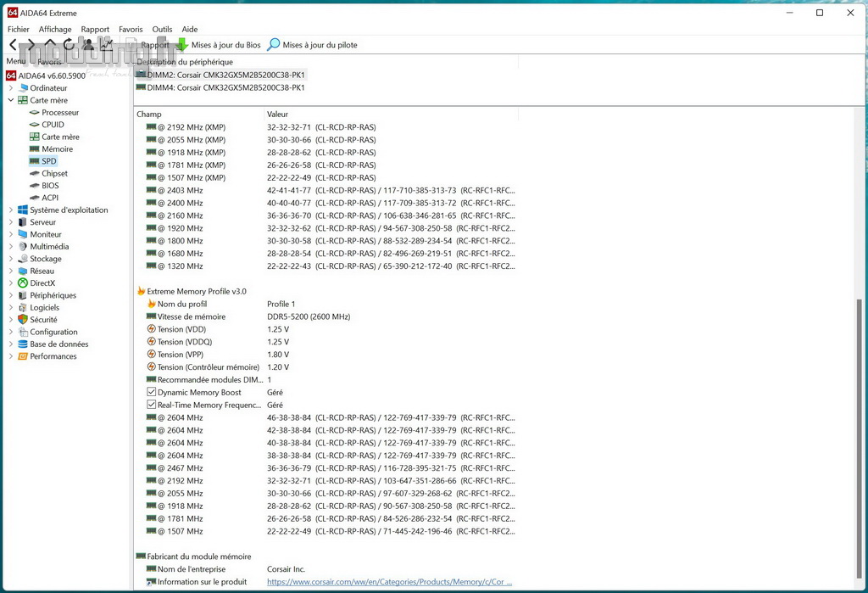
Task: Expand the Serveur tree node
Action: [x=10, y=221]
